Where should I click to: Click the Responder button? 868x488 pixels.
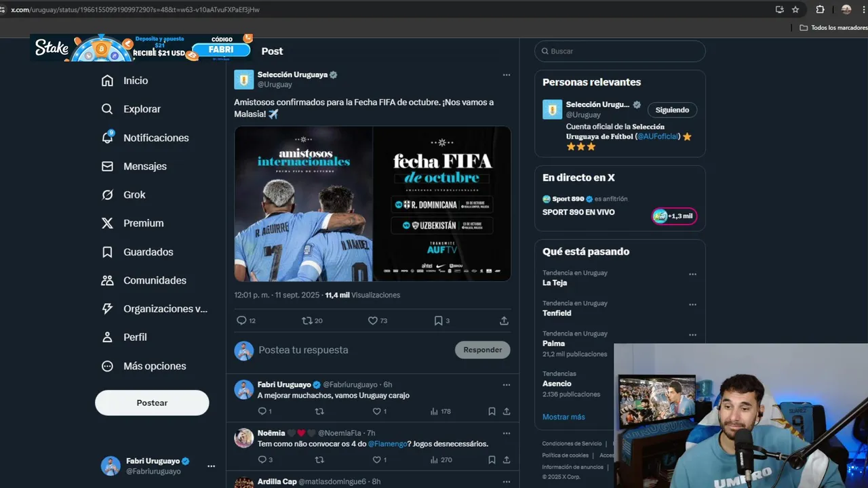point(482,350)
